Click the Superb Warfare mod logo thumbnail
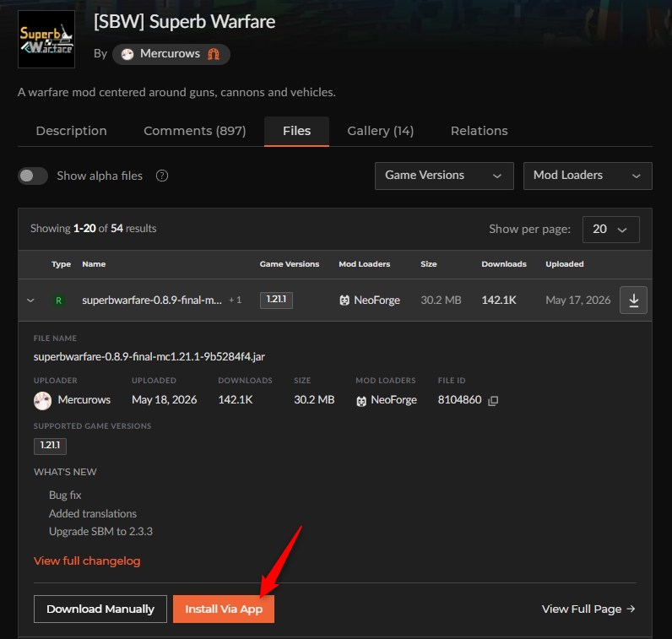Image resolution: width=672 pixels, height=639 pixels. click(x=46, y=39)
